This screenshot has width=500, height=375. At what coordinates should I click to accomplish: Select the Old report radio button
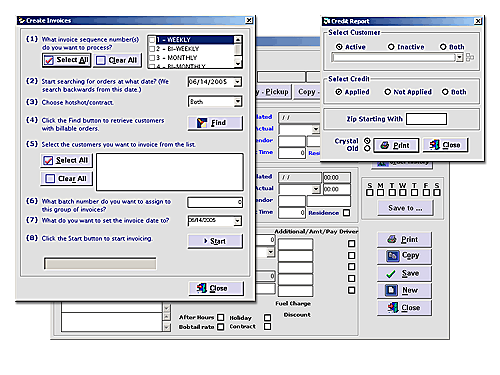(x=367, y=149)
